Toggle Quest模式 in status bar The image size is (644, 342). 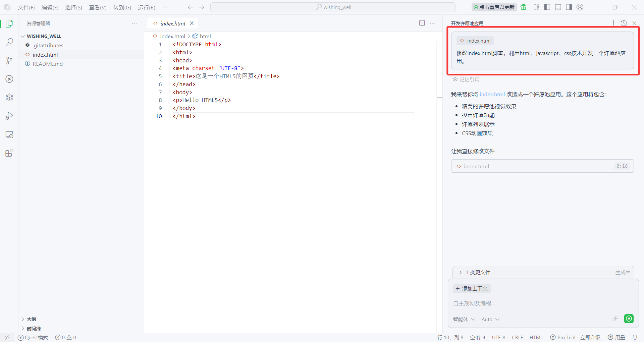tap(33, 337)
